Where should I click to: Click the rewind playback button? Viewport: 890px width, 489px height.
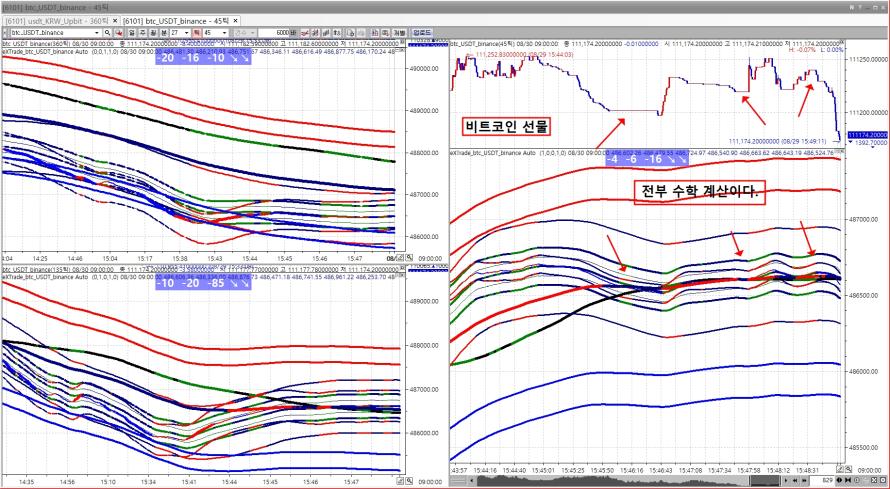[x=795, y=480]
